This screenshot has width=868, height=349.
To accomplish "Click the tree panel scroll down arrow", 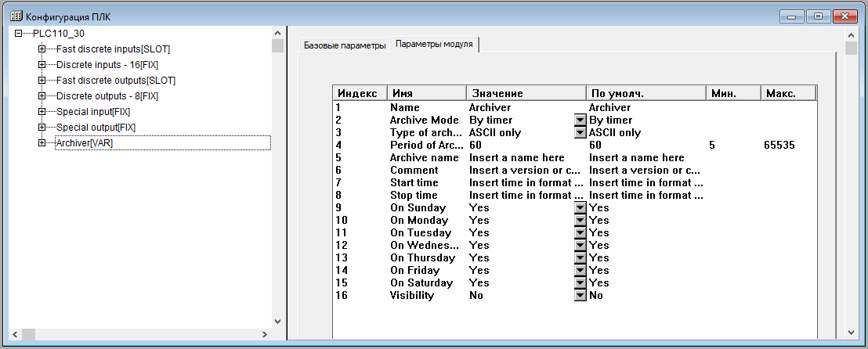I will tap(277, 322).
